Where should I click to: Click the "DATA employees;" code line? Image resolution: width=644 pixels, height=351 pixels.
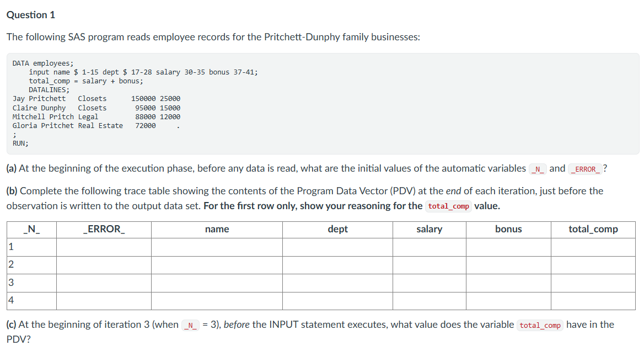coord(42,63)
